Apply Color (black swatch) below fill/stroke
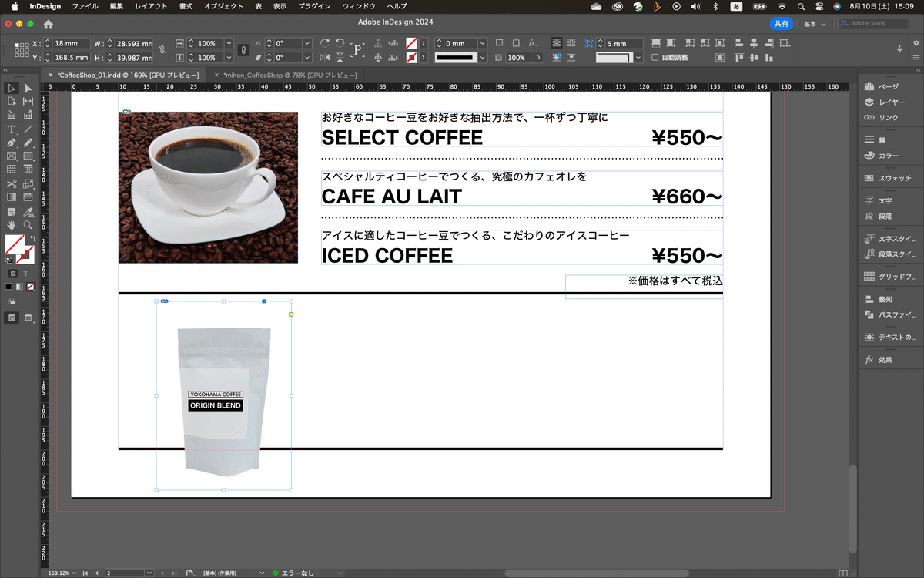The width and height of the screenshot is (924, 578). click(x=8, y=287)
